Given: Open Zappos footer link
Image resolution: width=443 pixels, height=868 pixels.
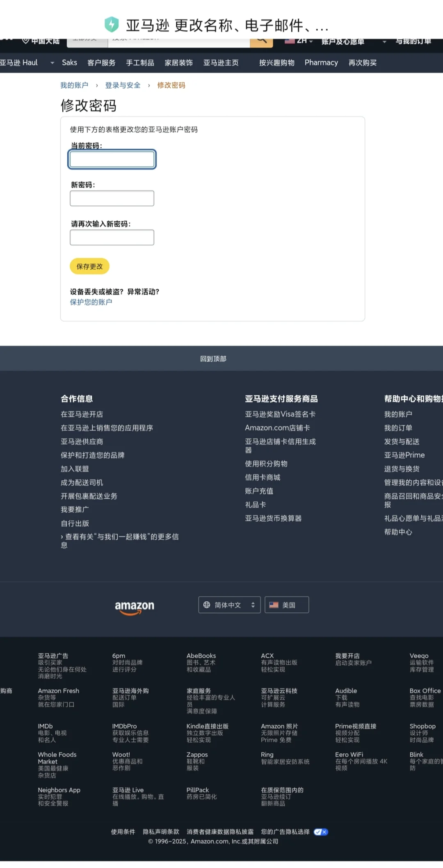Looking at the screenshot, I should (x=197, y=754).
